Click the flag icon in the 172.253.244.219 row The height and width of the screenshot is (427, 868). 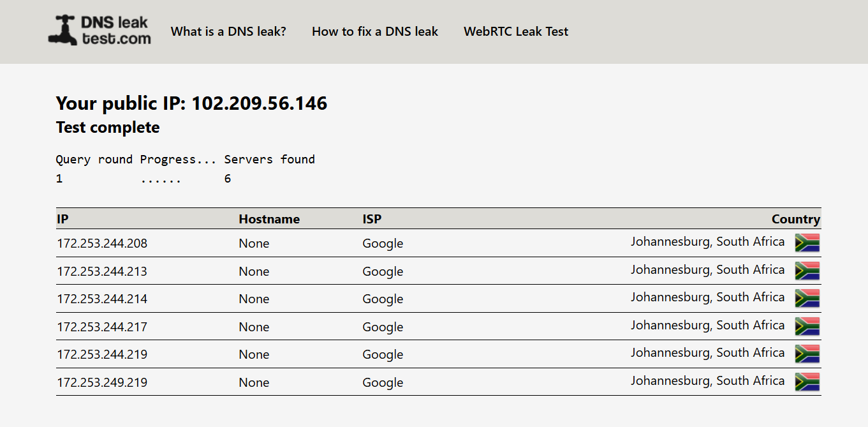(807, 354)
